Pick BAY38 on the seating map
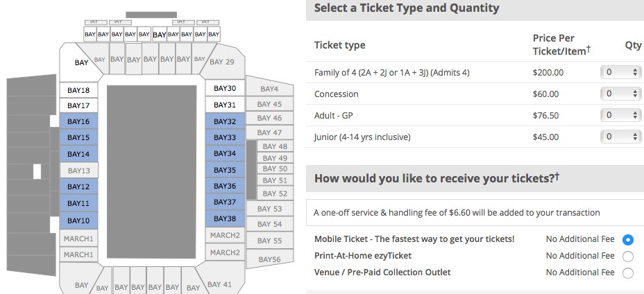644x294 pixels. (225, 218)
